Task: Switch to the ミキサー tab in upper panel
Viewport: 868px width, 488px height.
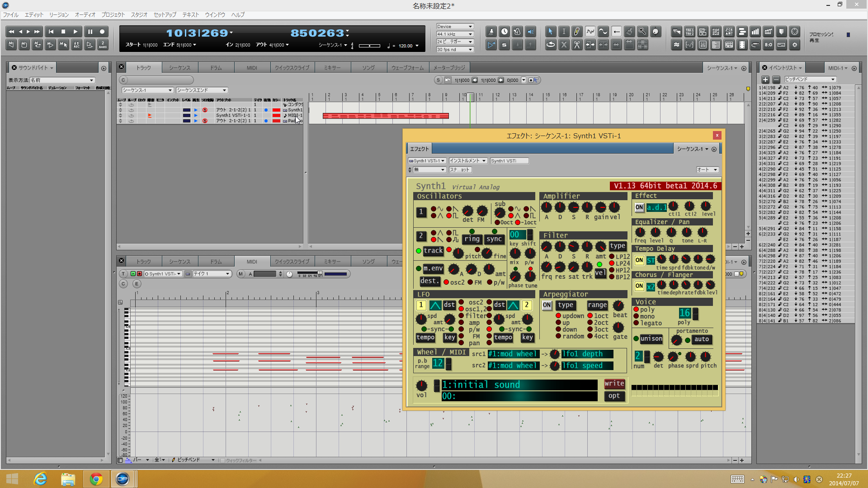Action: click(332, 68)
